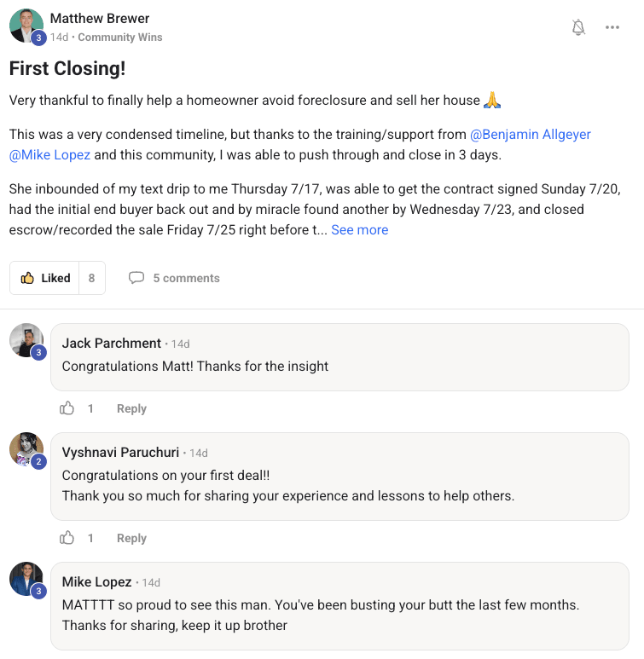The image size is (644, 659).
Task: Expand the post with See more
Action: pyautogui.click(x=359, y=230)
